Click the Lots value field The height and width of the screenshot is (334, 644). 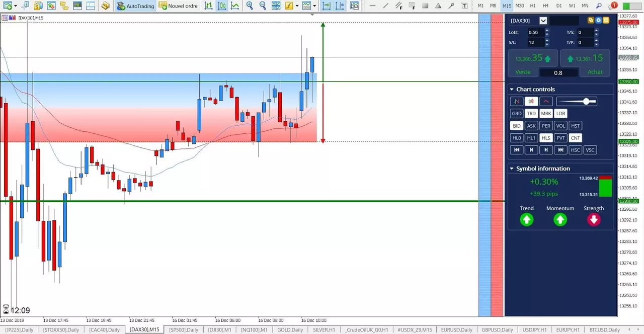tap(535, 32)
